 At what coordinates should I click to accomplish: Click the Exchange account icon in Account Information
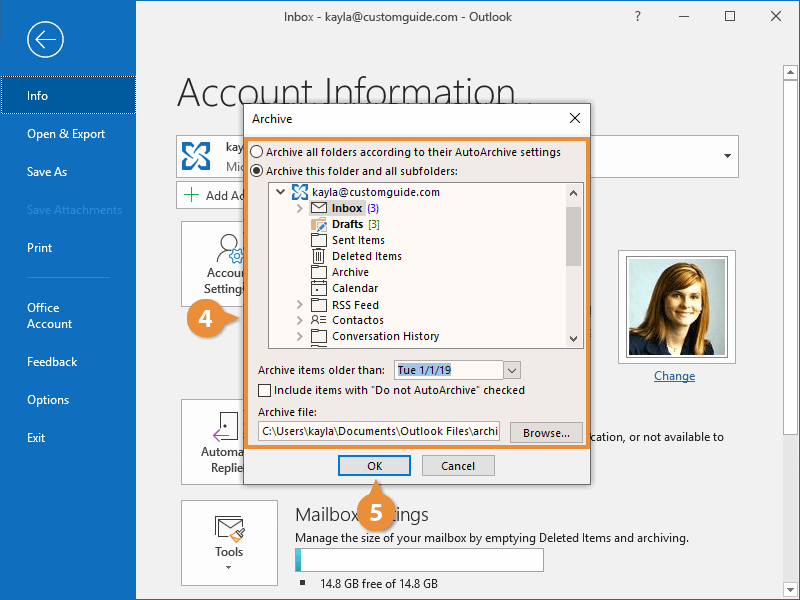[x=196, y=156]
